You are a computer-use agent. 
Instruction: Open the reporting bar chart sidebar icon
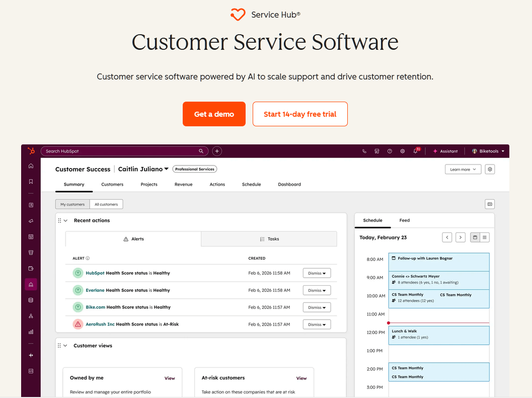[31, 332]
